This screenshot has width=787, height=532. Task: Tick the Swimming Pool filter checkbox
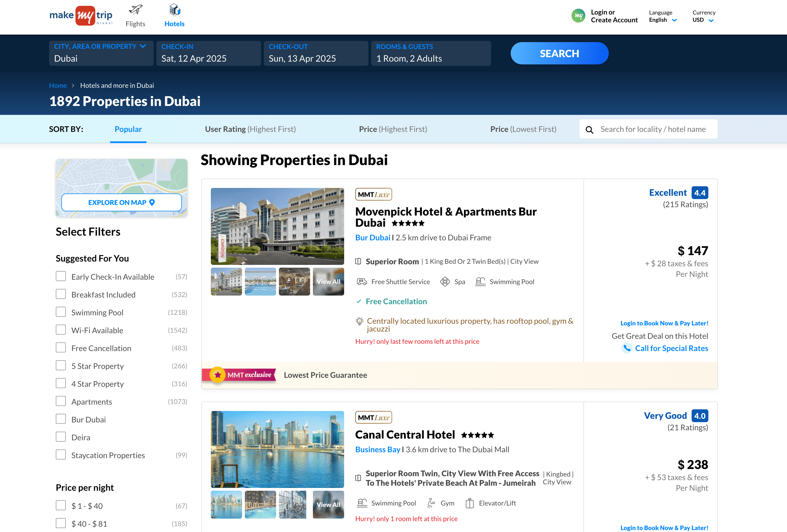pos(61,312)
